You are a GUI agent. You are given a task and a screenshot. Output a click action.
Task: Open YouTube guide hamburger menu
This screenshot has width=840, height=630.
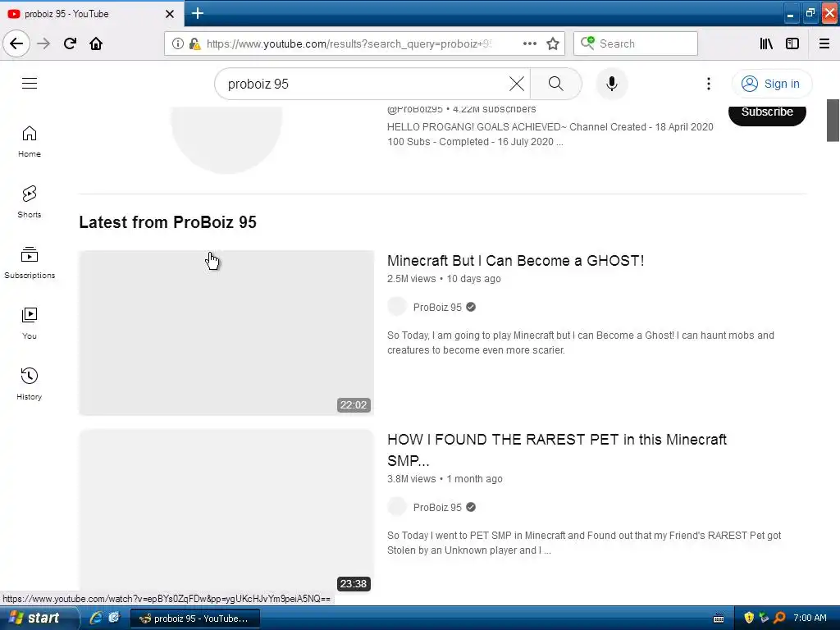30,84
